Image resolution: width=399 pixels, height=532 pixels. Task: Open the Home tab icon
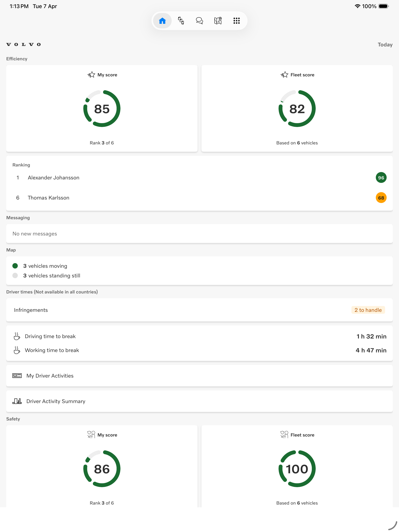coord(162,21)
